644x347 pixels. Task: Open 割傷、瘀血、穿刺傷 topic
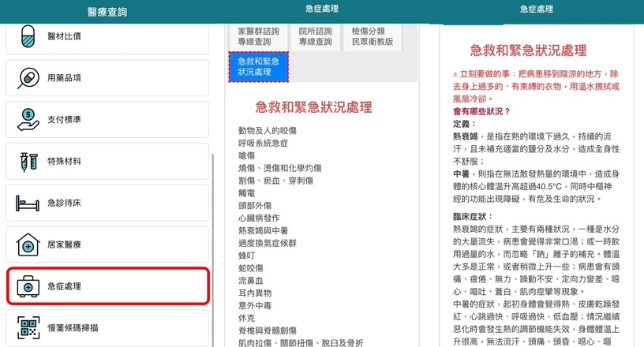pyautogui.click(x=275, y=181)
